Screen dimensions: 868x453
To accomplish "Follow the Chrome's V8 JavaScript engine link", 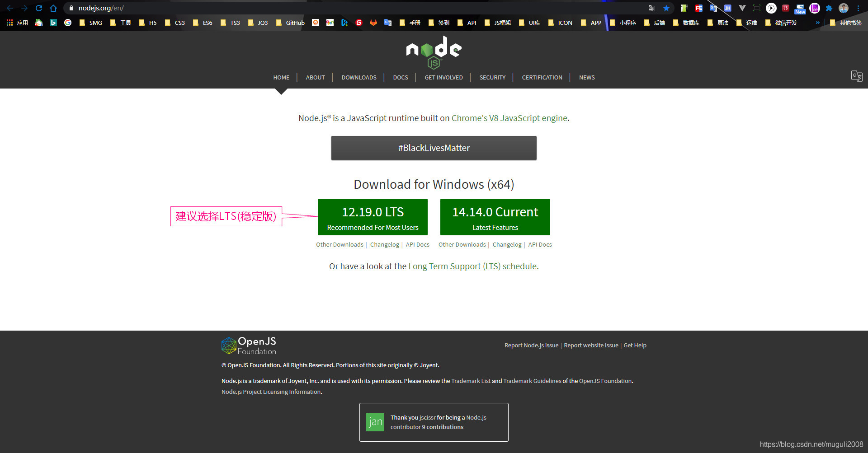I will (509, 118).
